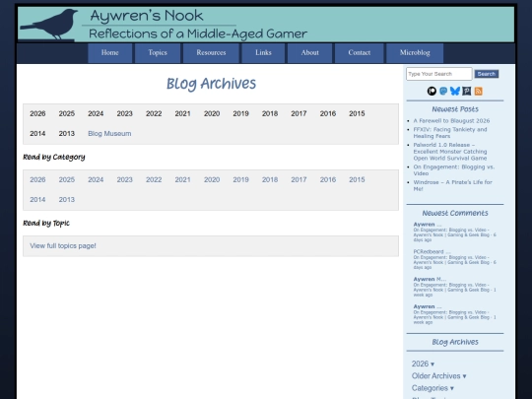Click the Read by Topic heading
This screenshot has width=532, height=399.
[x=46, y=223]
